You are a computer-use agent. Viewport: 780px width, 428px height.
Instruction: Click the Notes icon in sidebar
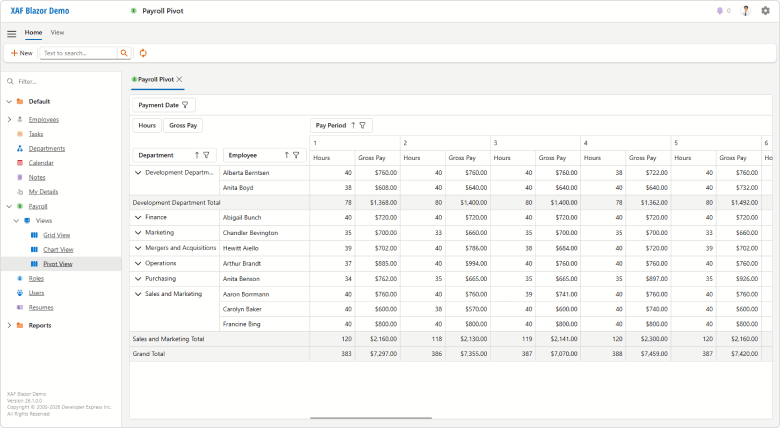click(x=20, y=177)
